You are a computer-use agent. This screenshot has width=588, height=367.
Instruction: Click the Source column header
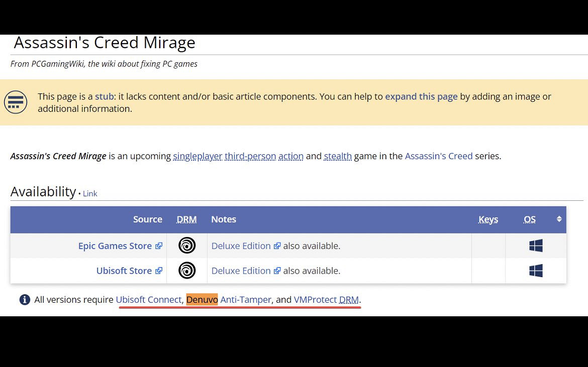pyautogui.click(x=147, y=219)
